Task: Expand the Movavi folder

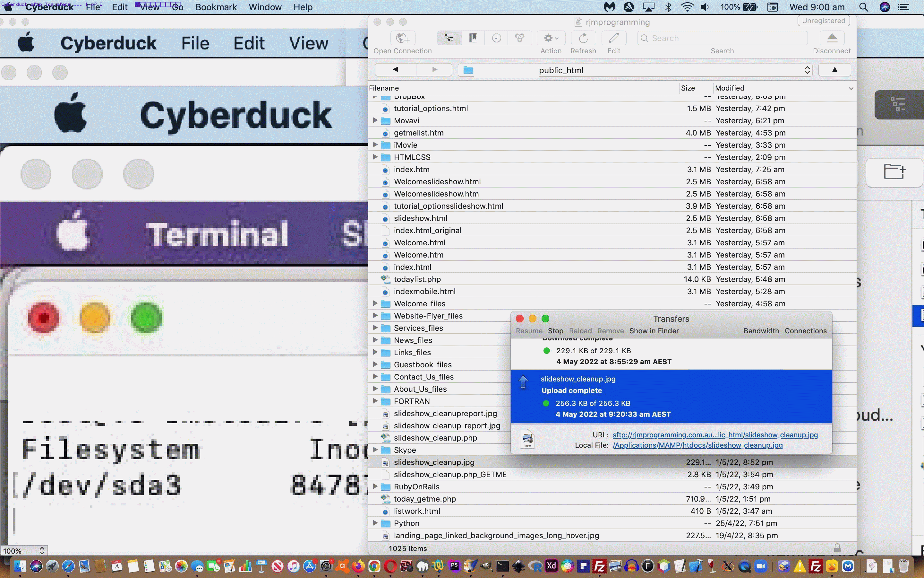Action: click(x=375, y=120)
